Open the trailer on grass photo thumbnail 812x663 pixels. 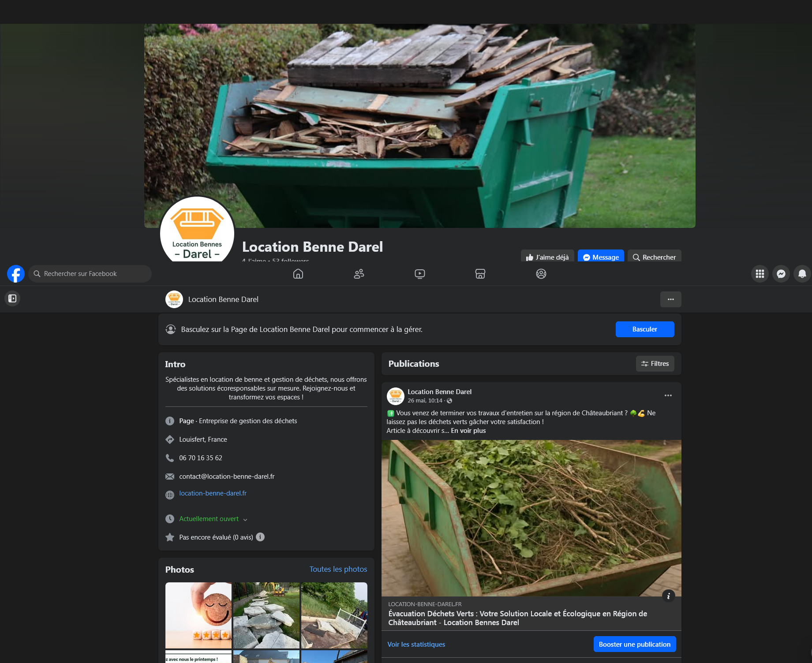(x=334, y=615)
